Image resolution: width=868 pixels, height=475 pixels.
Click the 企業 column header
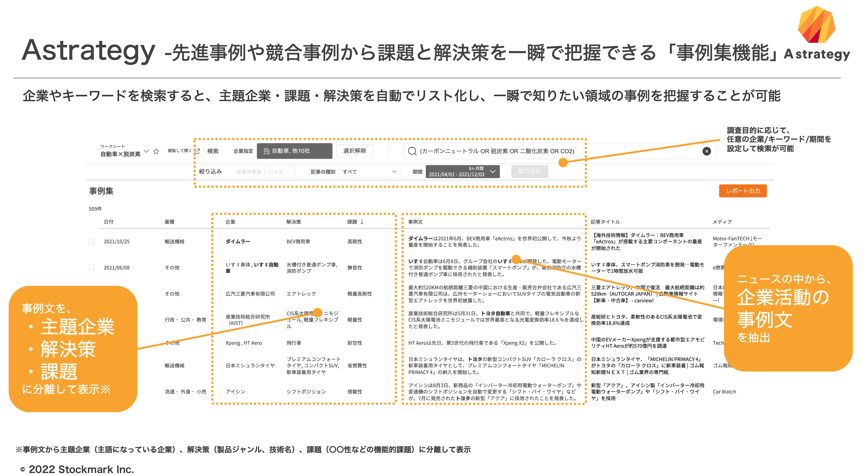click(230, 222)
